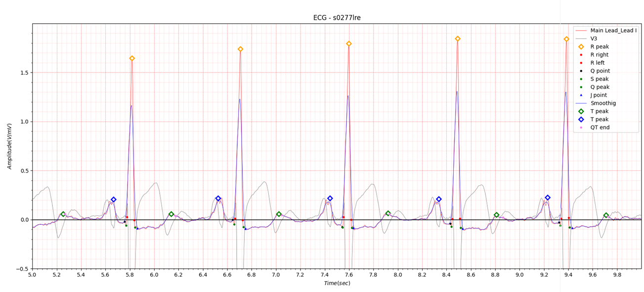Click the orange R peak marker near 9.4 seconds

coord(566,39)
